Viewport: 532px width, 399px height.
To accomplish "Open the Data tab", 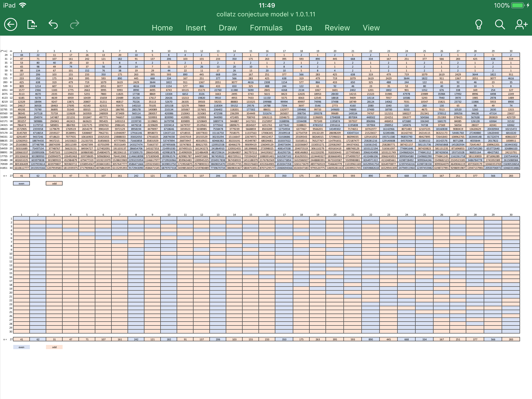I will [304, 28].
